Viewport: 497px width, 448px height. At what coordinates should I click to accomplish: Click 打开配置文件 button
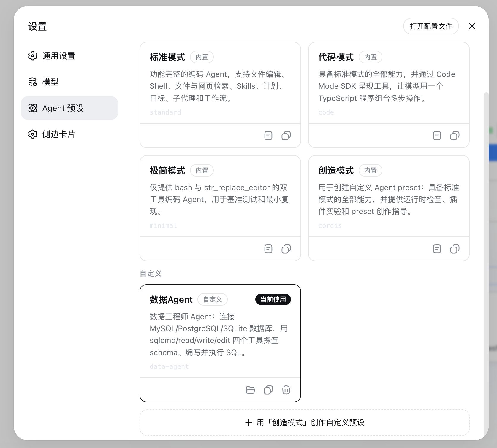[x=431, y=26]
